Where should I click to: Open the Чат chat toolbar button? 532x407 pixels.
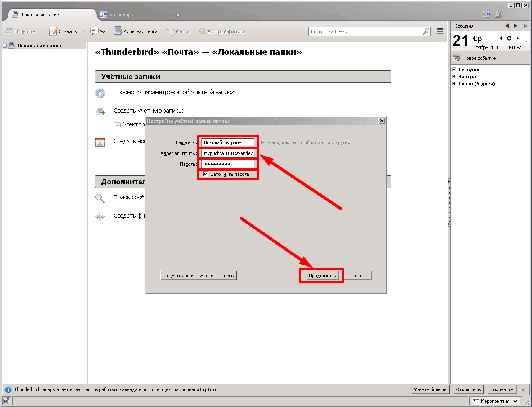[x=100, y=31]
